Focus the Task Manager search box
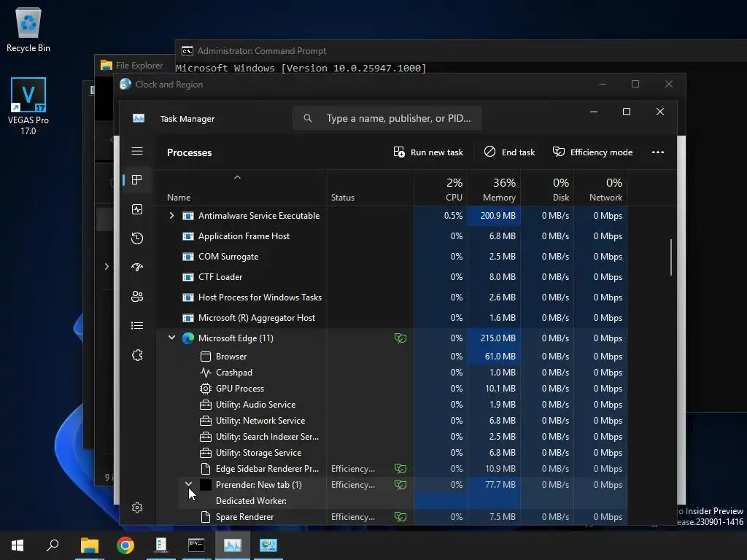Viewport: 747px width, 560px height. click(x=387, y=118)
